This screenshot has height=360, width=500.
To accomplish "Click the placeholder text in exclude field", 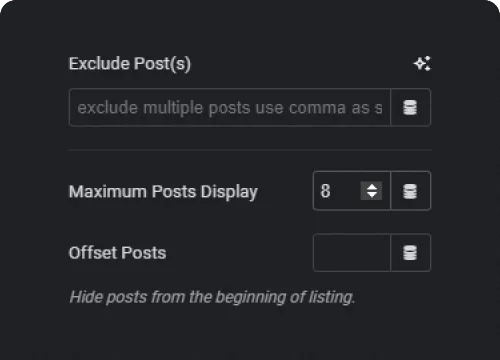I will pos(230,108).
